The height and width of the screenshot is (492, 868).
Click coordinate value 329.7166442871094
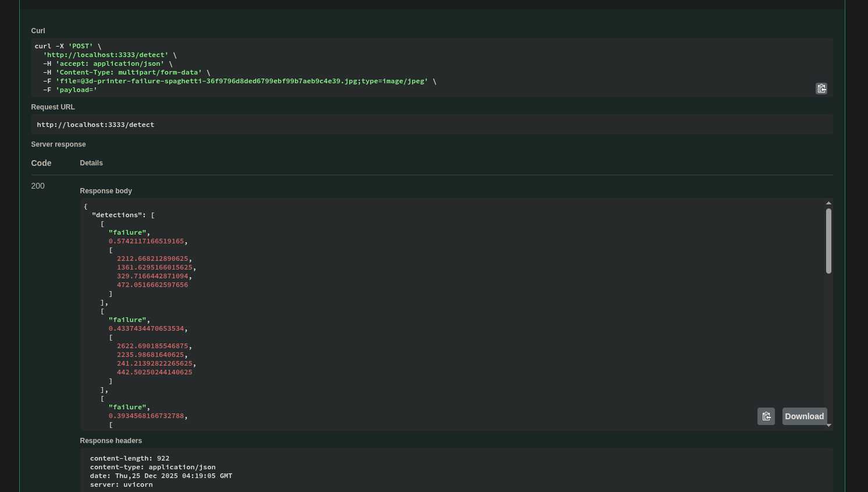pyautogui.click(x=152, y=276)
